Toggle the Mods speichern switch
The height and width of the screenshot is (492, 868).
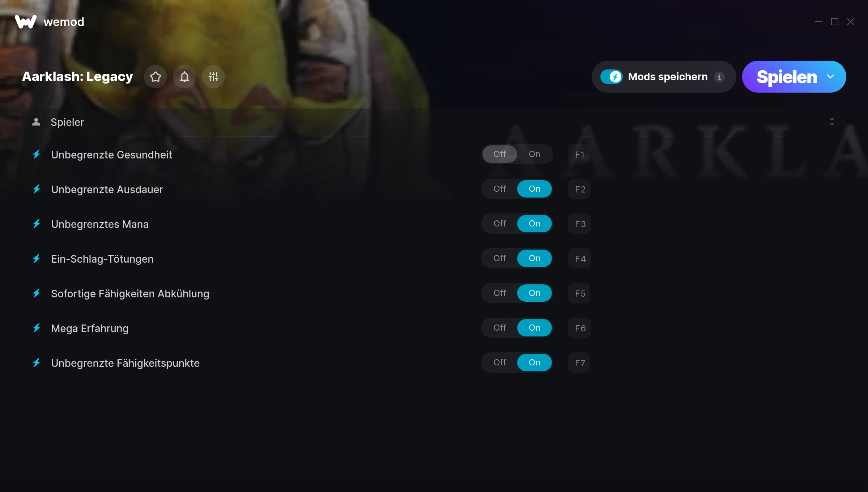612,77
